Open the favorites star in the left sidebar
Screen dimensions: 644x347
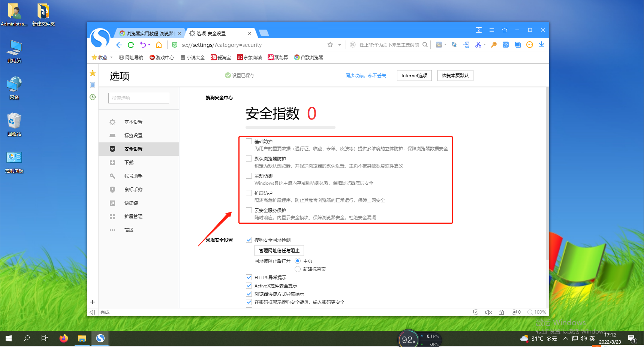[93, 73]
